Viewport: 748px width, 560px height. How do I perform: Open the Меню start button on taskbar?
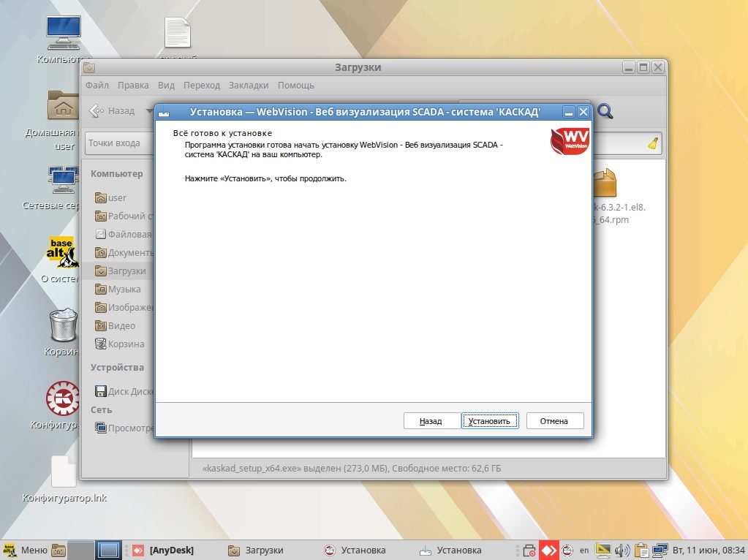click(26, 550)
